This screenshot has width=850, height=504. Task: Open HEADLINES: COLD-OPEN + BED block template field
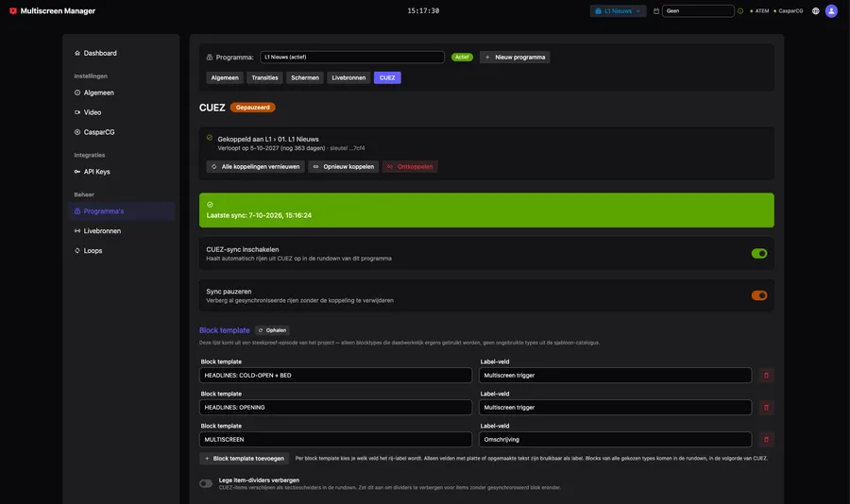click(x=335, y=375)
